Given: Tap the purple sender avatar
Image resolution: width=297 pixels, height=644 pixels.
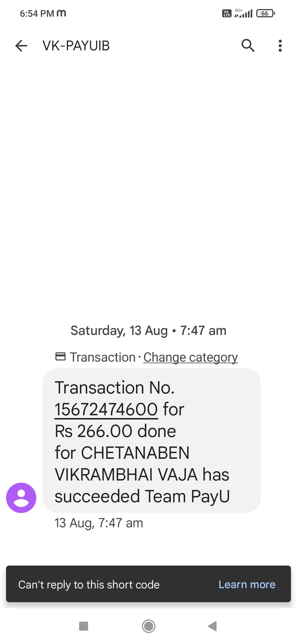Looking at the screenshot, I should coord(21,498).
